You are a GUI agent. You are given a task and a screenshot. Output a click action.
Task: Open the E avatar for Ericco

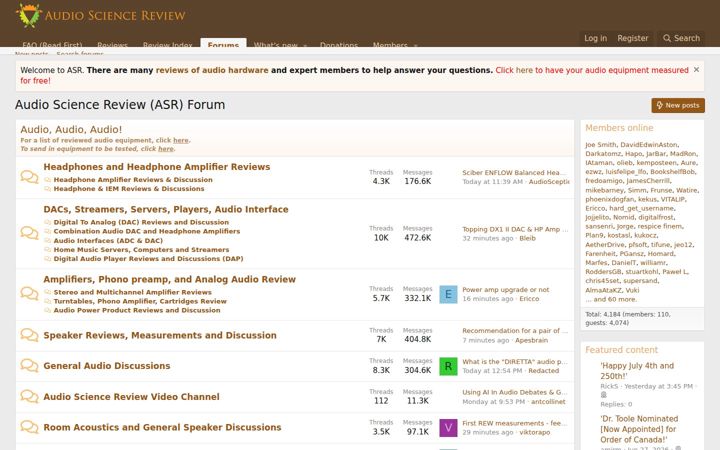point(448,294)
